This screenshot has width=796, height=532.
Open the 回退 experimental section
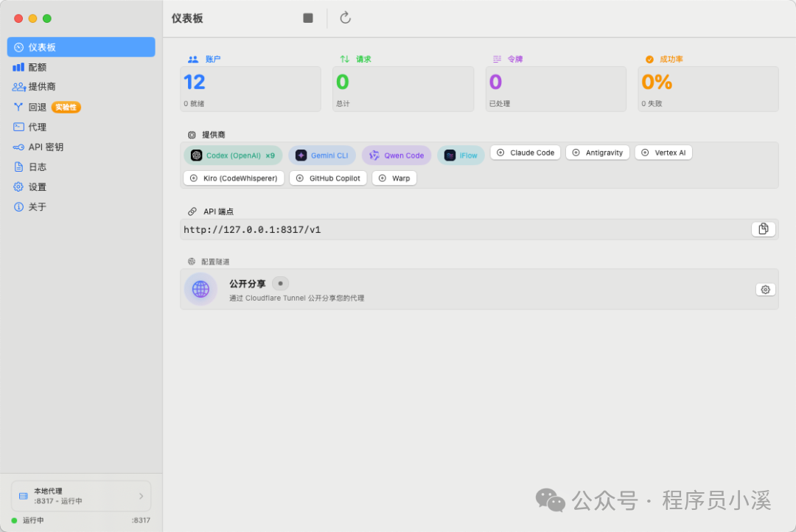(81, 107)
